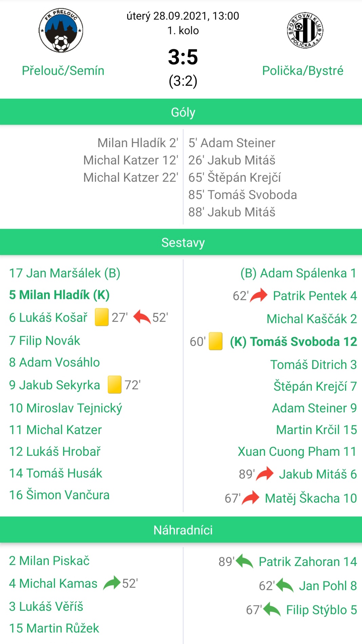The width and height of the screenshot is (362, 644).
Task: Open player Milan Hladík (K) in lineup
Action: point(59,295)
